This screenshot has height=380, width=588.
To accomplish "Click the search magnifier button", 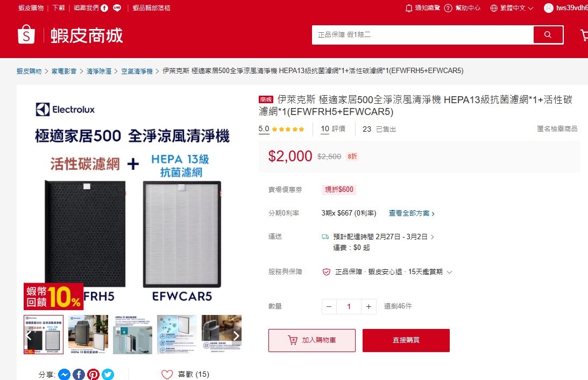I will point(548,35).
